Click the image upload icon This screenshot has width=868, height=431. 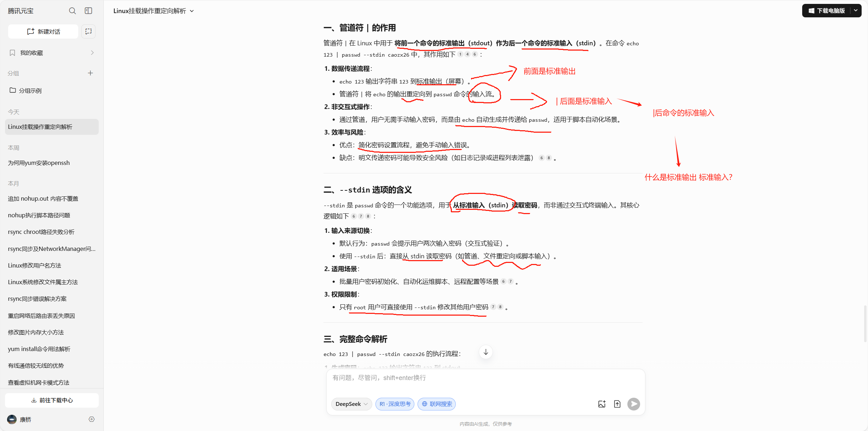(602, 404)
